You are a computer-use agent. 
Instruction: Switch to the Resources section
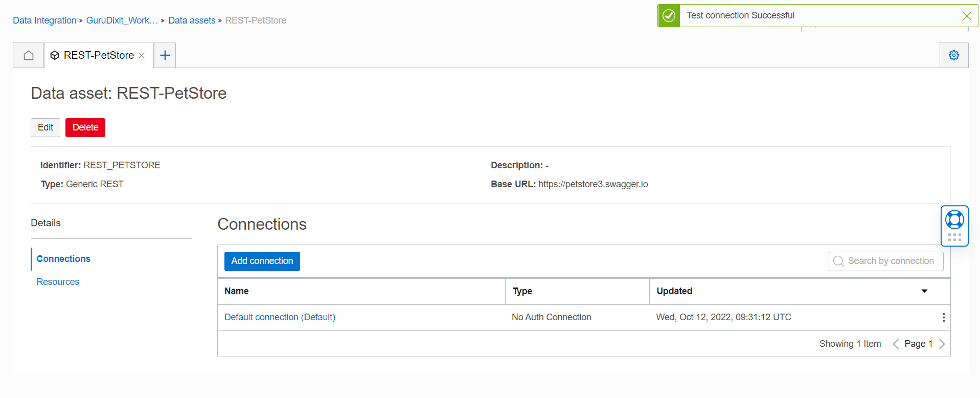(x=58, y=282)
